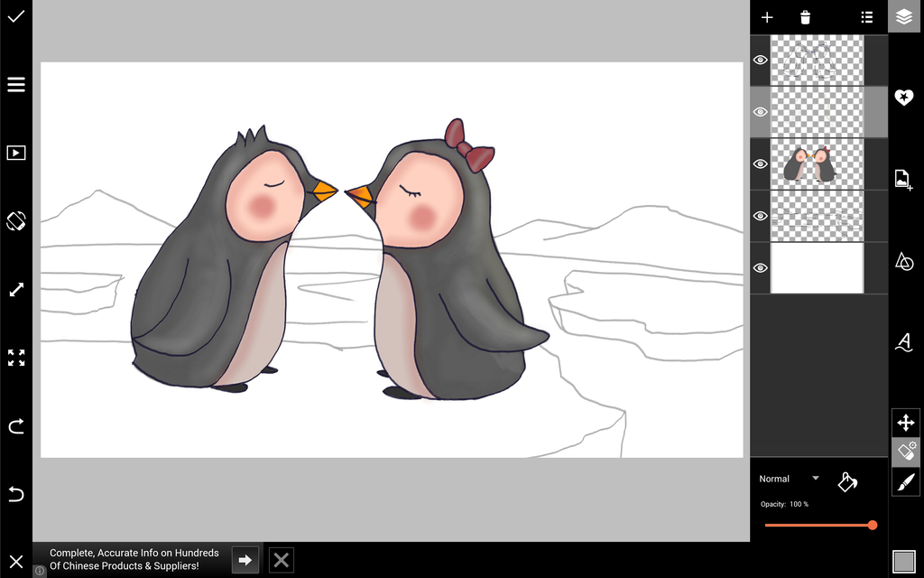Open the Normal blend mode dropdown
924x578 pixels.
(x=789, y=479)
